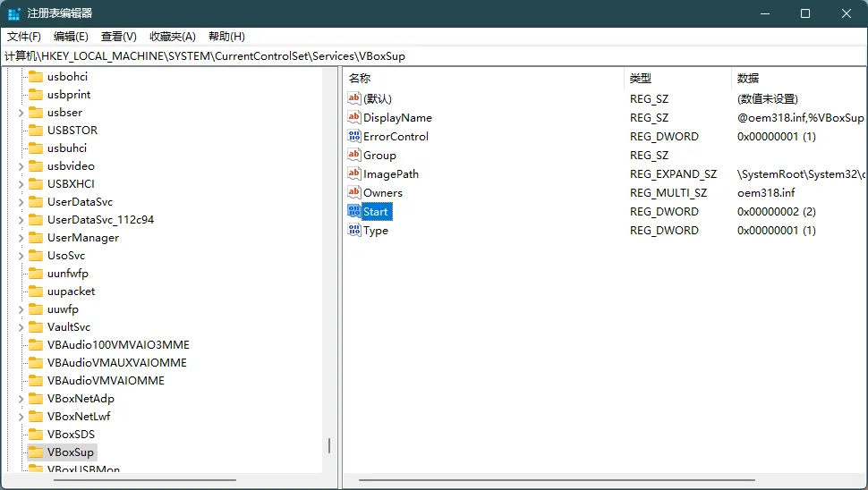Open the 收藏夹(A) menu
Image resolution: width=868 pixels, height=490 pixels.
coord(172,37)
